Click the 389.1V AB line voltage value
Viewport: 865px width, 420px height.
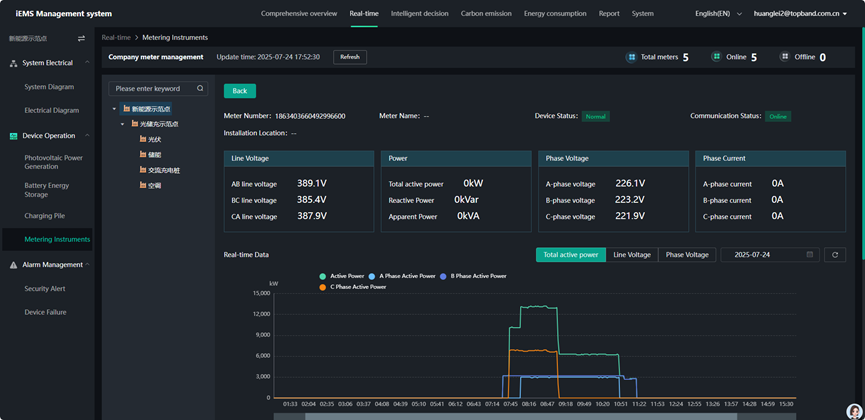(312, 184)
